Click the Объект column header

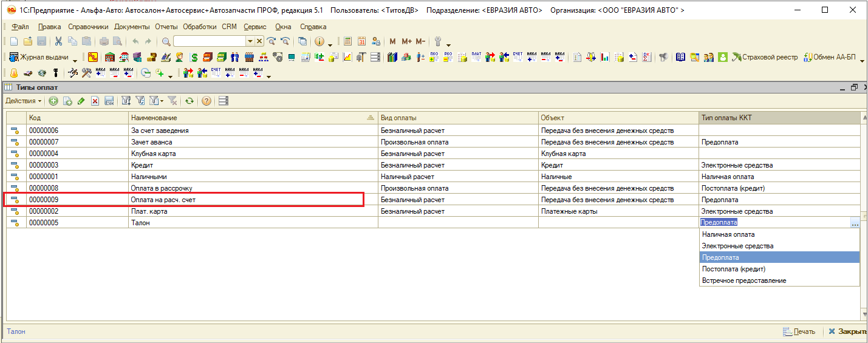[x=618, y=118]
